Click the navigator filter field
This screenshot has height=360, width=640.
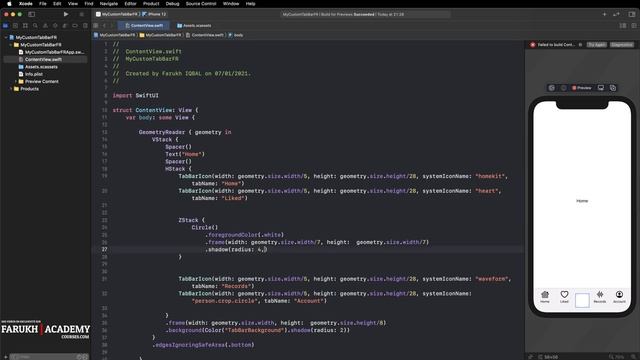point(48,357)
